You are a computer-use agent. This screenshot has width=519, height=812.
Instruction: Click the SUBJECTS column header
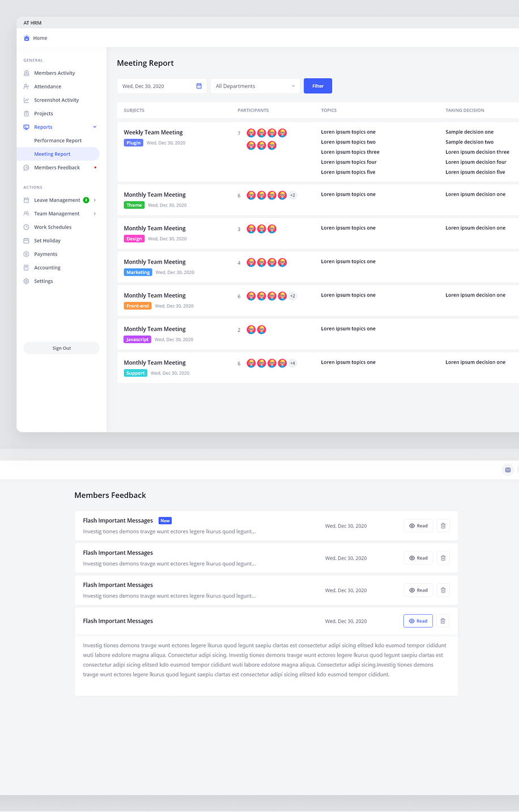point(134,111)
